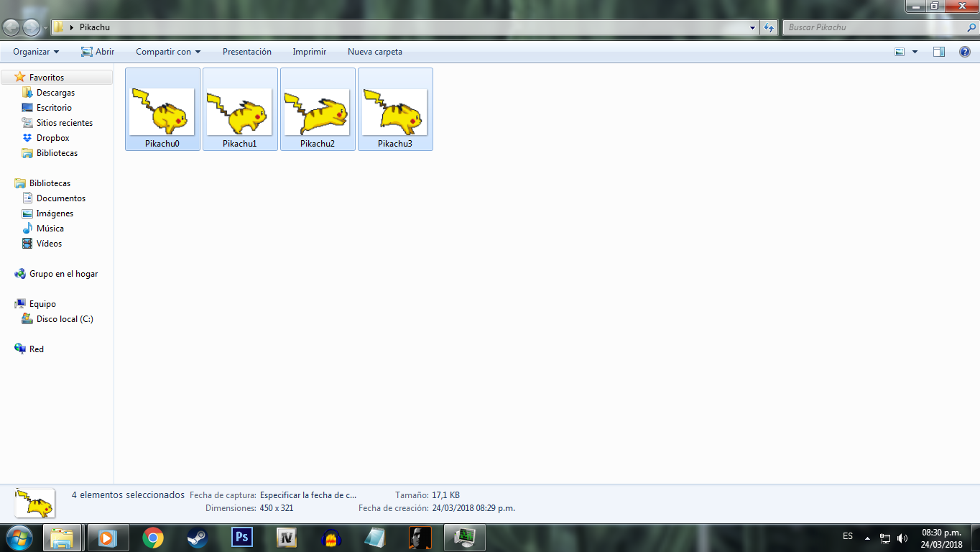This screenshot has height=552, width=980.
Task: Click the Pikachu0 file name
Action: 162,144
